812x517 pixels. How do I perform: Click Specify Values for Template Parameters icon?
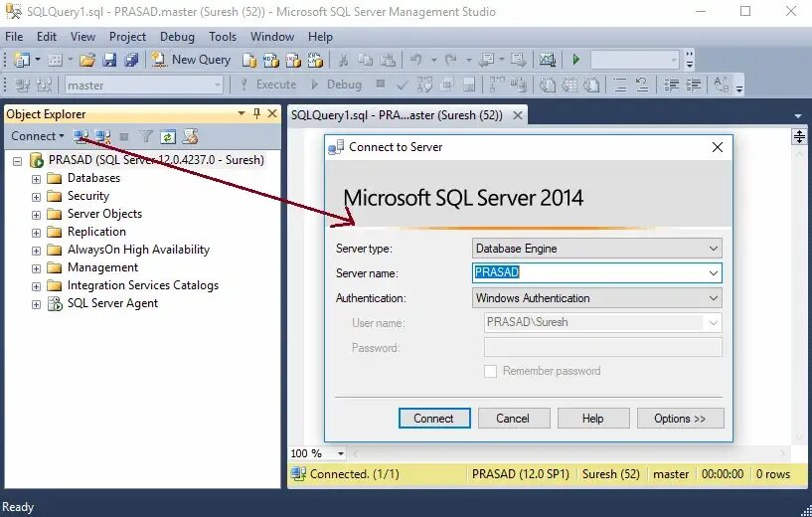(x=721, y=85)
